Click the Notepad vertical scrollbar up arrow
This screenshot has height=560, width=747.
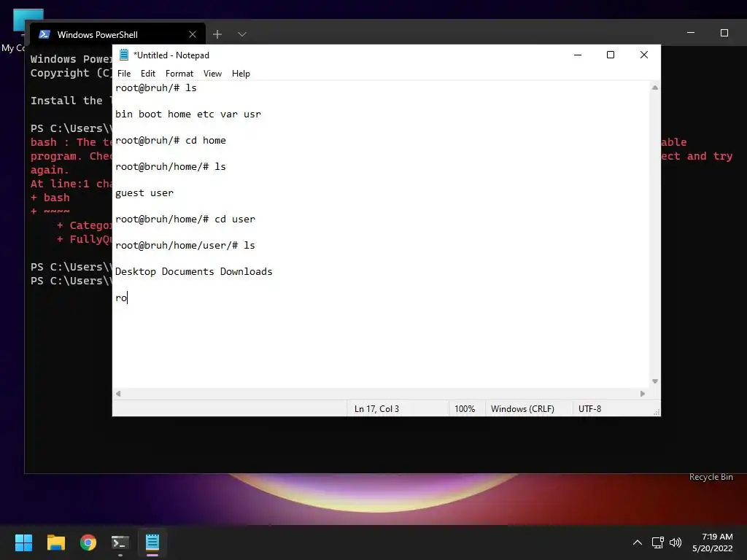[655, 87]
